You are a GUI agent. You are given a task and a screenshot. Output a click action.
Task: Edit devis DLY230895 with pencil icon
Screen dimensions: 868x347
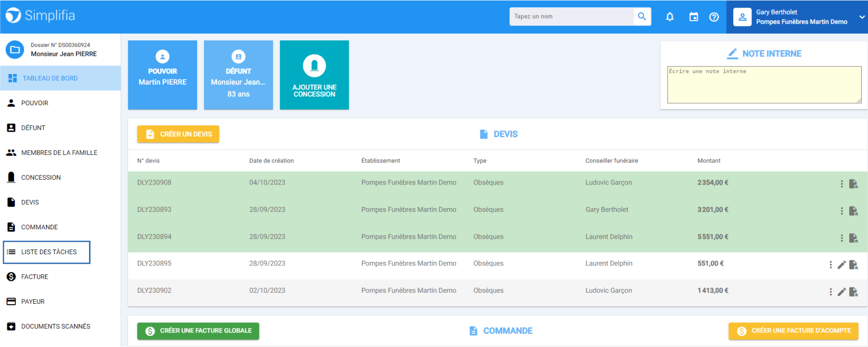pos(842,265)
